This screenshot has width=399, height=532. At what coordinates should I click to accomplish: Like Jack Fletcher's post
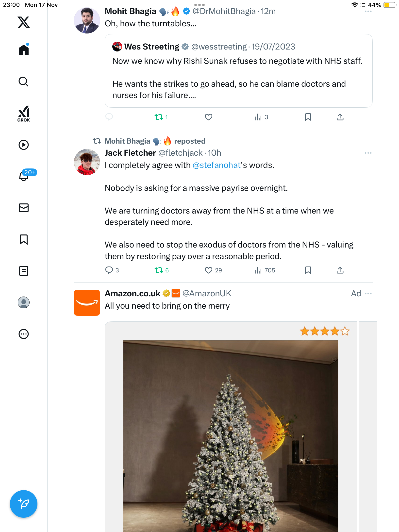pos(209,270)
